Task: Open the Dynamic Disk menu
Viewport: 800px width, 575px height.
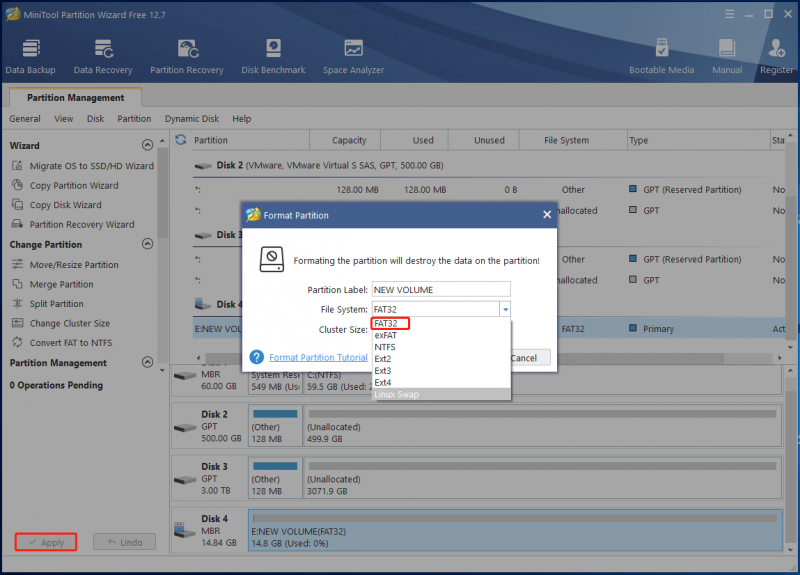Action: pyautogui.click(x=192, y=118)
